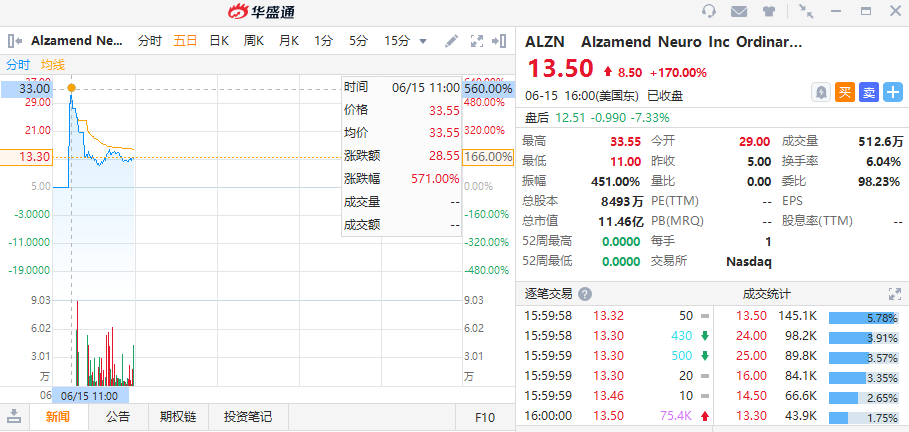Select the 5分 five-minute chart

click(x=359, y=41)
